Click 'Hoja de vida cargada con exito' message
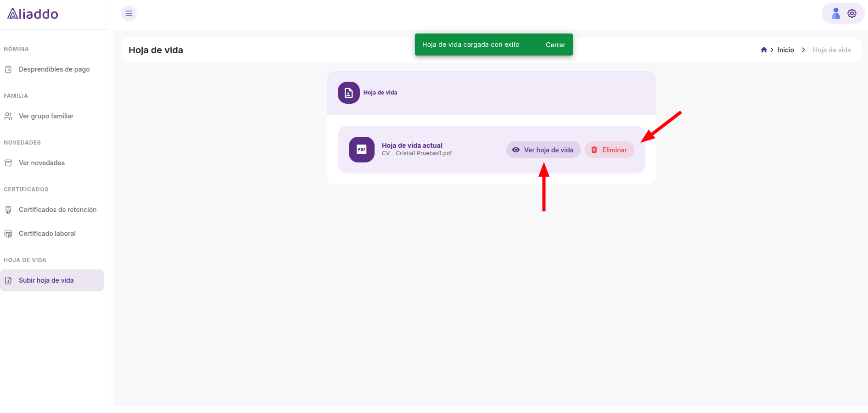The image size is (868, 413). point(471,45)
